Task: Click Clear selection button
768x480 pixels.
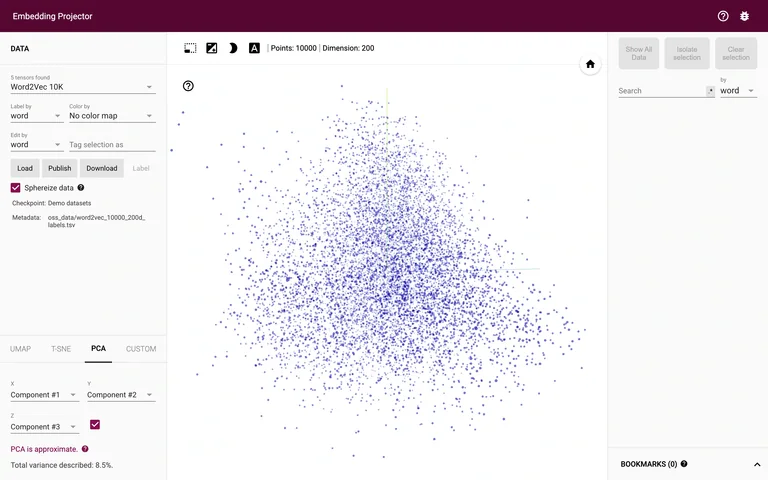Action: pyautogui.click(x=736, y=53)
